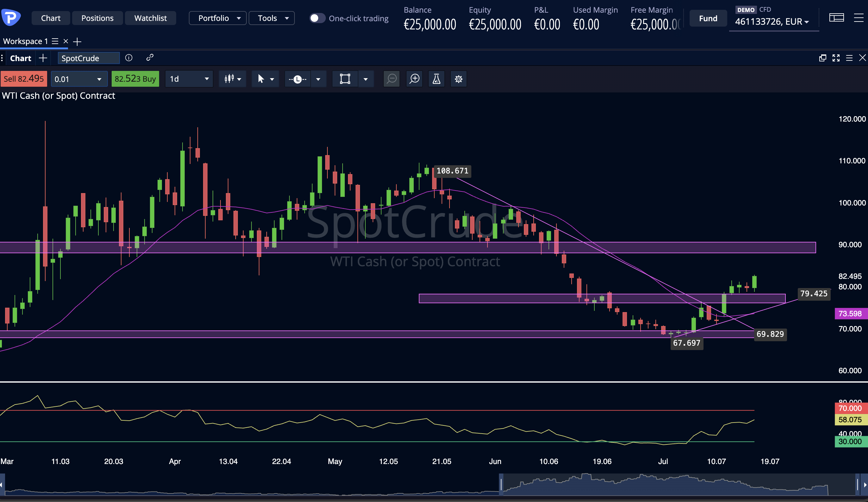Click the chart panel drag-handle dots
Viewport: 868px width, 502px height.
click(x=2, y=58)
